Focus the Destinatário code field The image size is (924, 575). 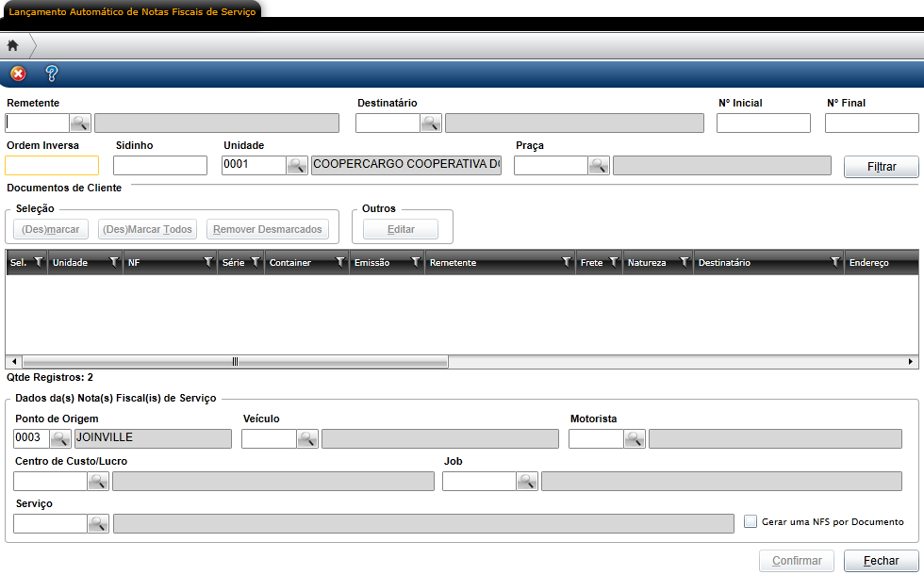click(388, 123)
